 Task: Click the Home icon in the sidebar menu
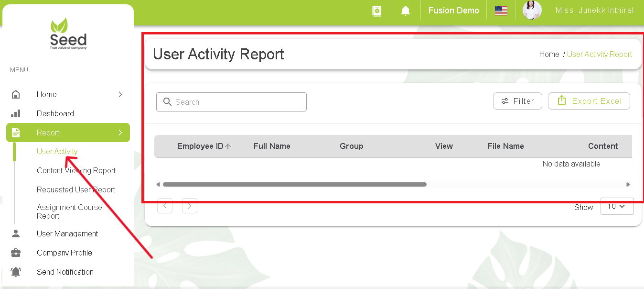[x=16, y=94]
